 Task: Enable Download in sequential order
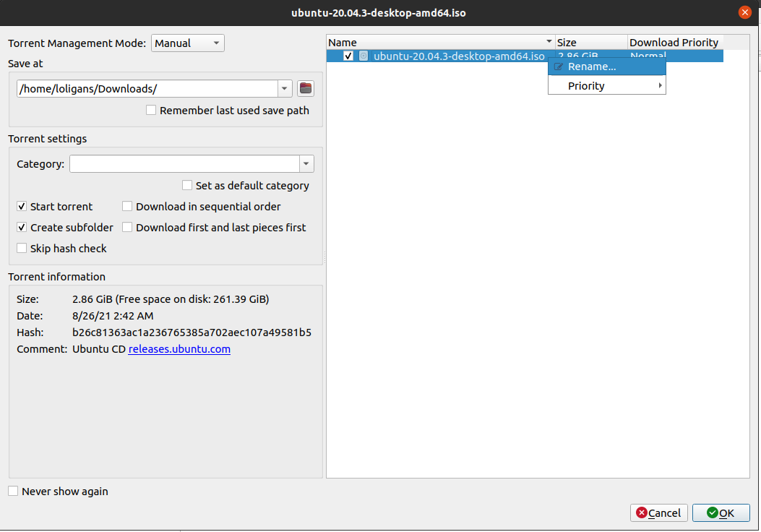pos(127,206)
